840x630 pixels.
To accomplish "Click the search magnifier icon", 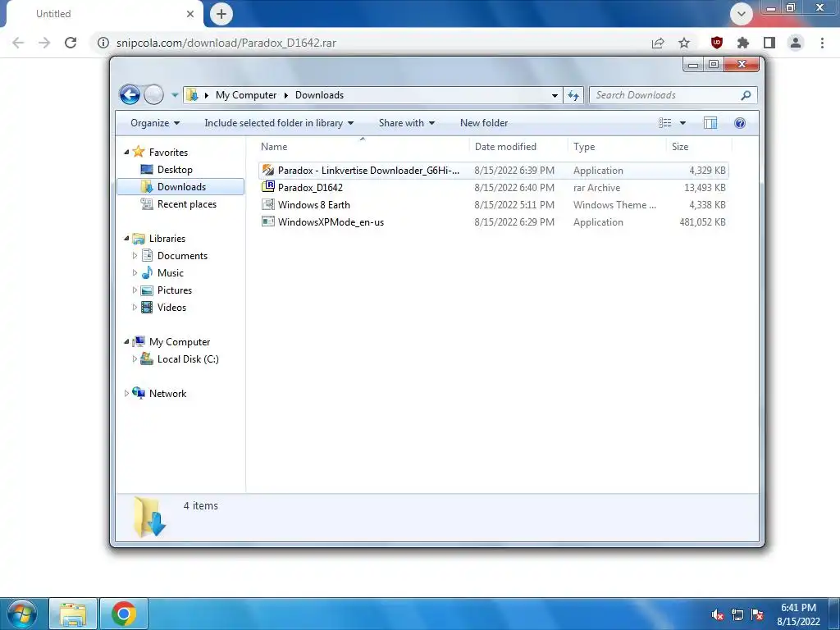I will [746, 95].
